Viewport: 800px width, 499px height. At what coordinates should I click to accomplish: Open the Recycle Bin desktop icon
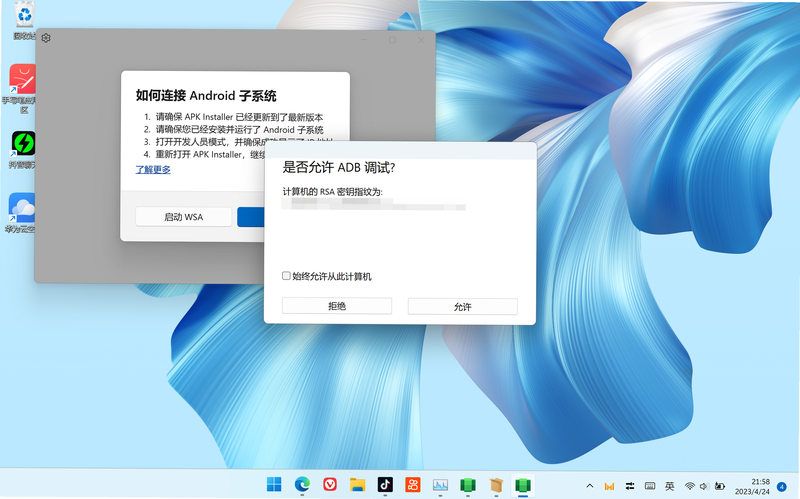click(x=24, y=21)
